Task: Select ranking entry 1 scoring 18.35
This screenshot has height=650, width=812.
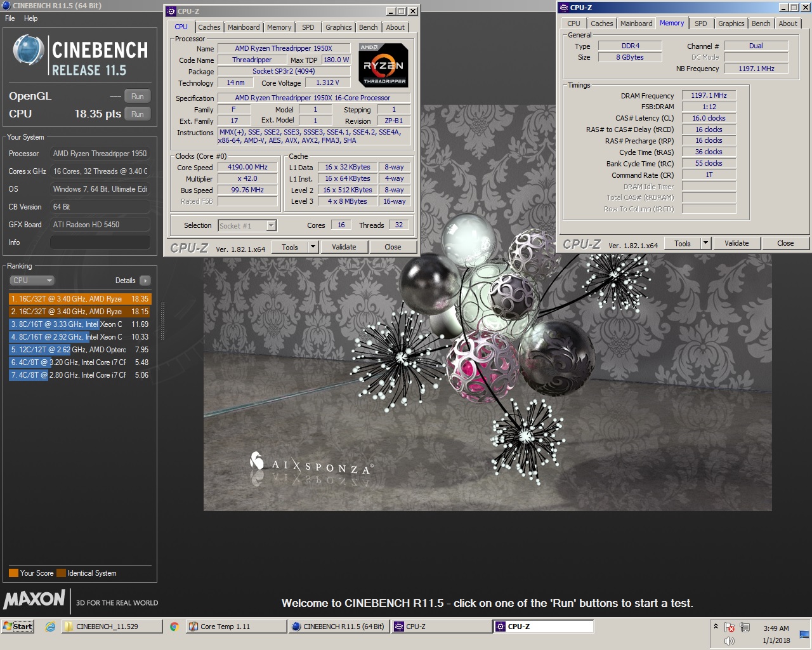Action: tap(80, 299)
